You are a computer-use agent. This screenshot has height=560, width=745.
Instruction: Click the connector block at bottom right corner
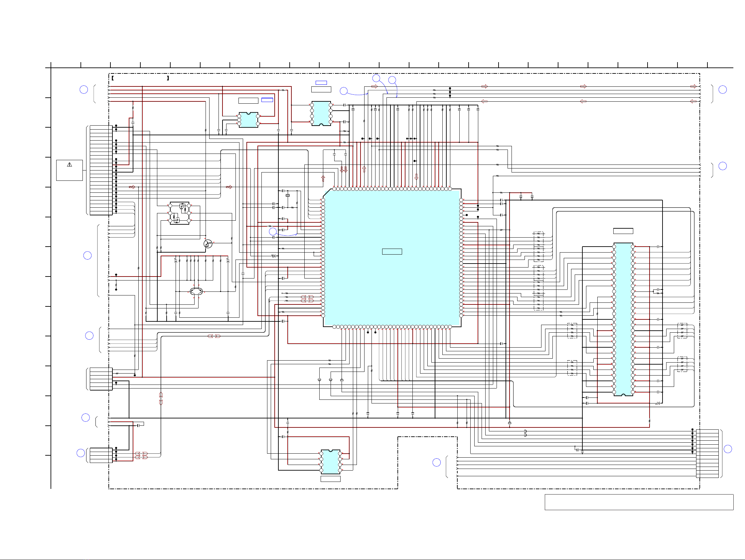coord(707,453)
